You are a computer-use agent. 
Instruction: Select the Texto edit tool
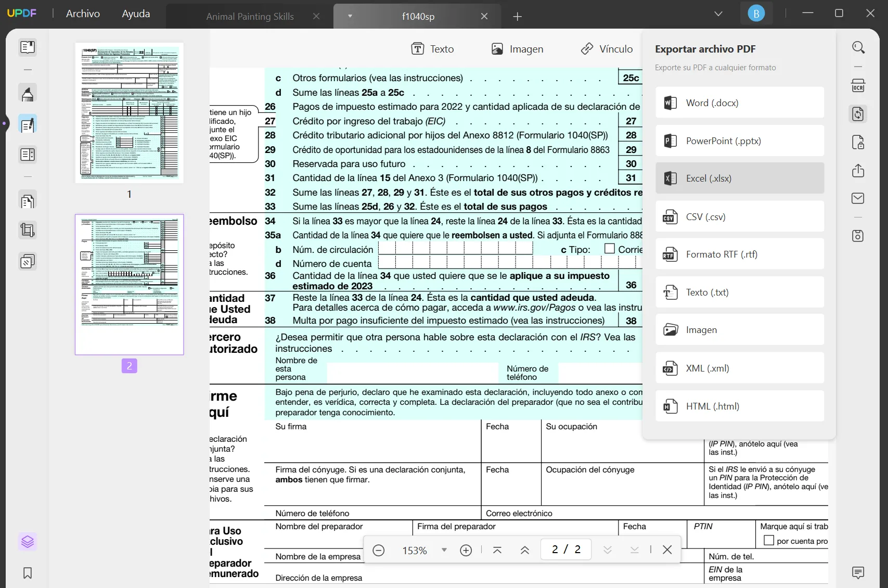pos(433,49)
